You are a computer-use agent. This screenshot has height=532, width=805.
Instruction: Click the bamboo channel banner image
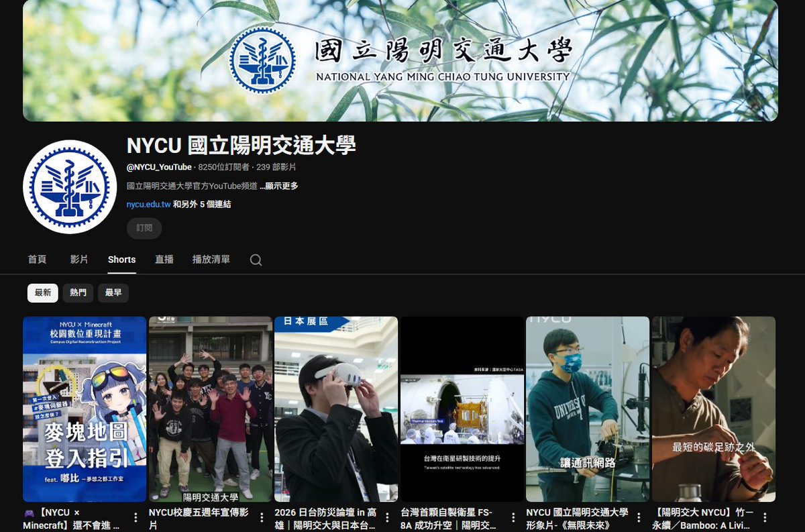pos(400,60)
